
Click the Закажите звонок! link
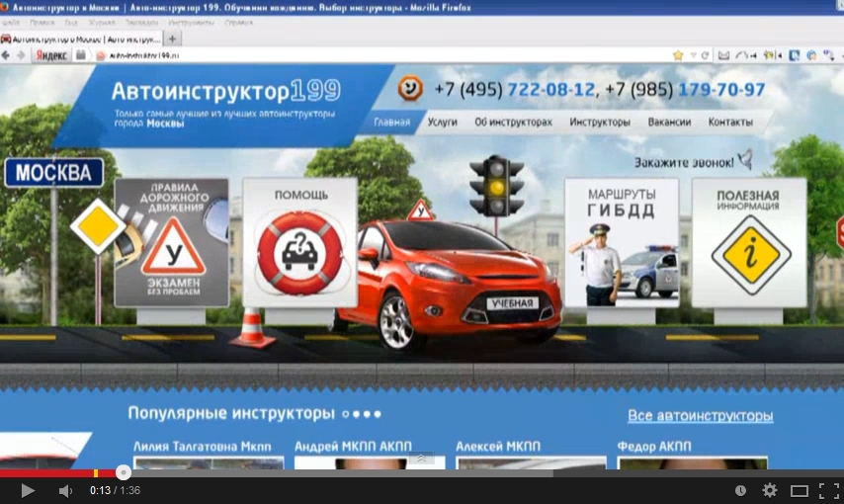click(684, 162)
